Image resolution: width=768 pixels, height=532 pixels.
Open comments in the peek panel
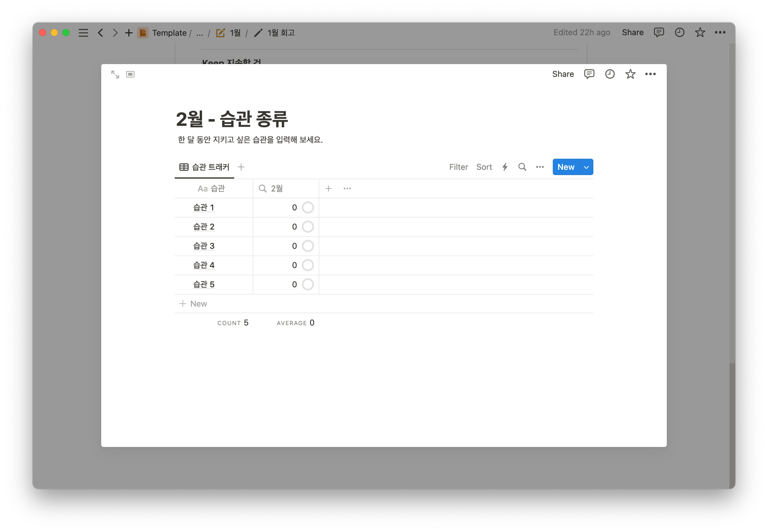[x=589, y=74]
